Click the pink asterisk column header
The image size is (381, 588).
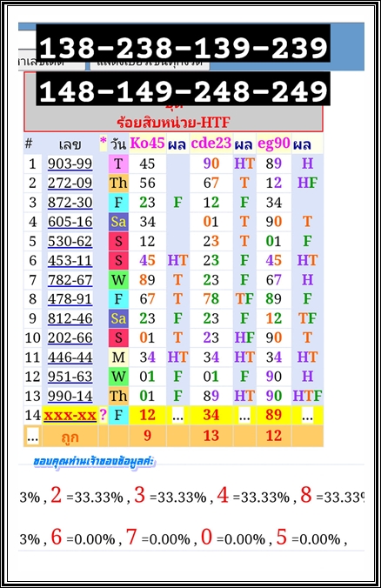coord(104,142)
